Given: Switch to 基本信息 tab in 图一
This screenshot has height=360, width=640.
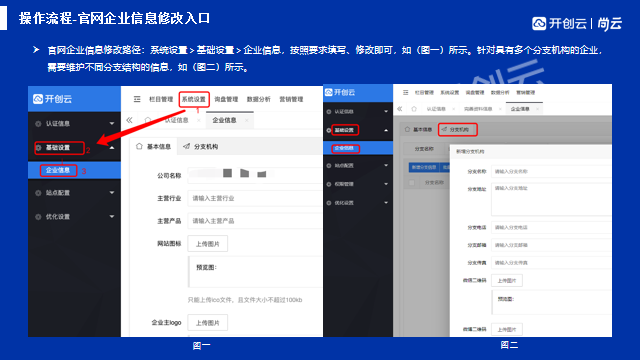Looking at the screenshot, I should pyautogui.click(x=153, y=147).
